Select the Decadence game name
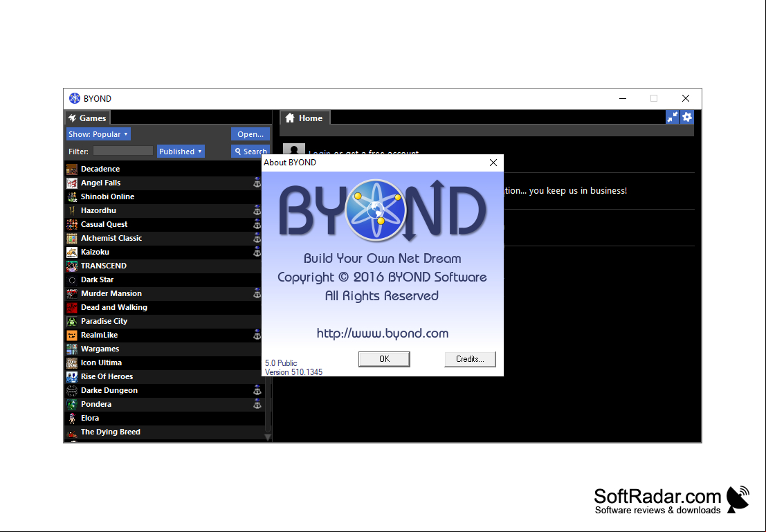This screenshot has width=766, height=532. coord(100,169)
